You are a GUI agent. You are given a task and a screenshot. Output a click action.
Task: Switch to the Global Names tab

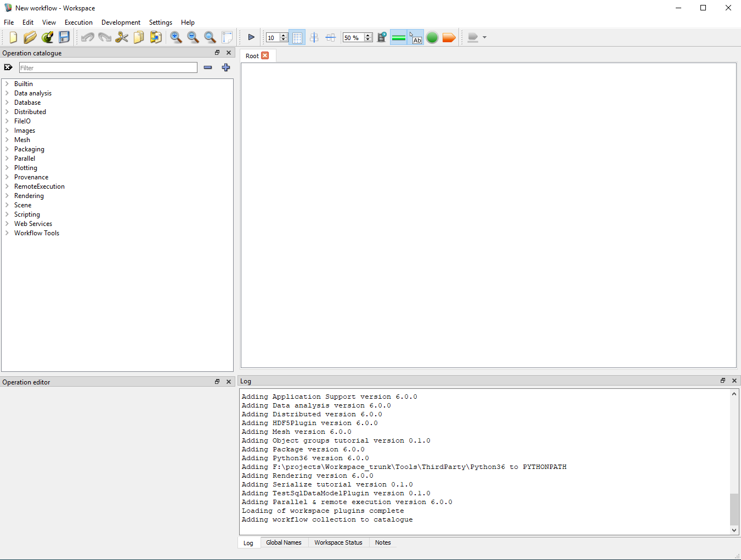284,542
